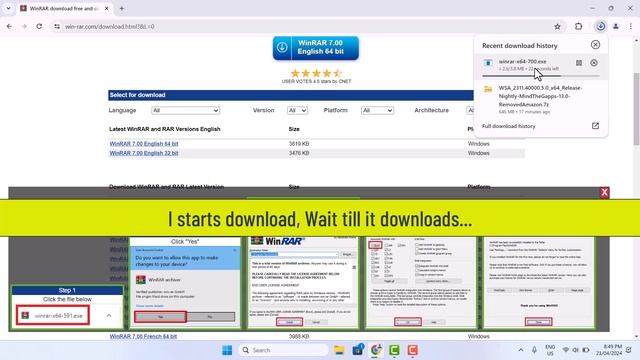Show hidden system tray icons
The height and width of the screenshot is (360, 640).
(x=521, y=350)
